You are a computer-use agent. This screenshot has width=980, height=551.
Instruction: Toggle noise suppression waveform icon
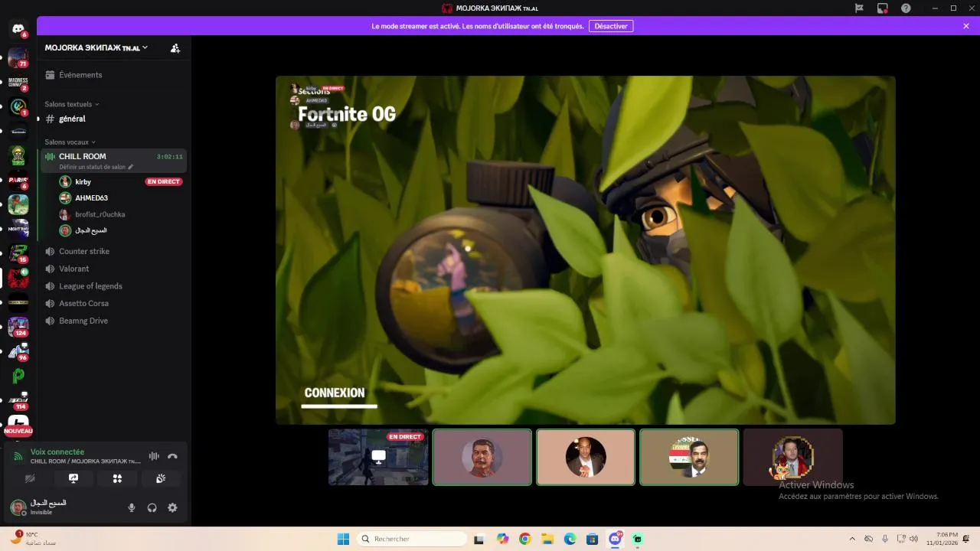tap(154, 456)
